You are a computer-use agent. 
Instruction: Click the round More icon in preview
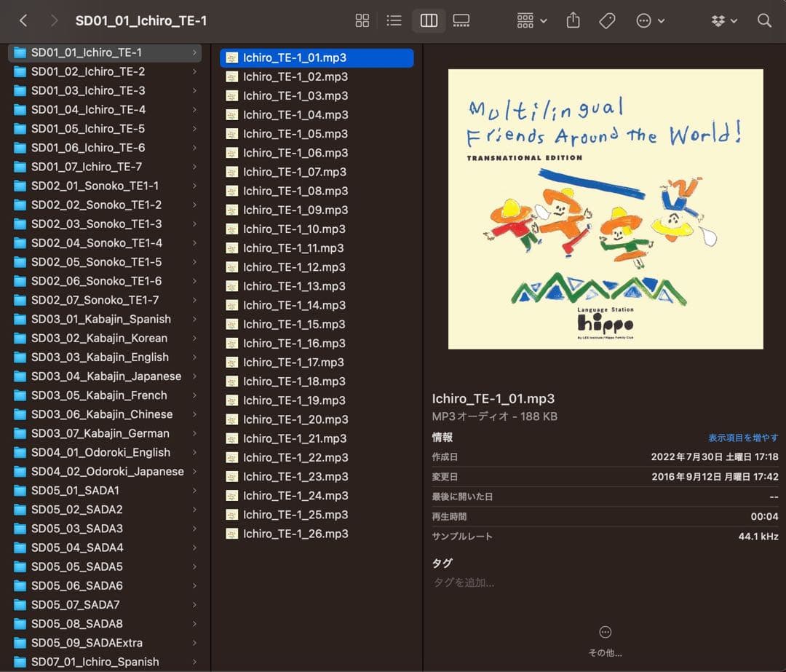605,632
